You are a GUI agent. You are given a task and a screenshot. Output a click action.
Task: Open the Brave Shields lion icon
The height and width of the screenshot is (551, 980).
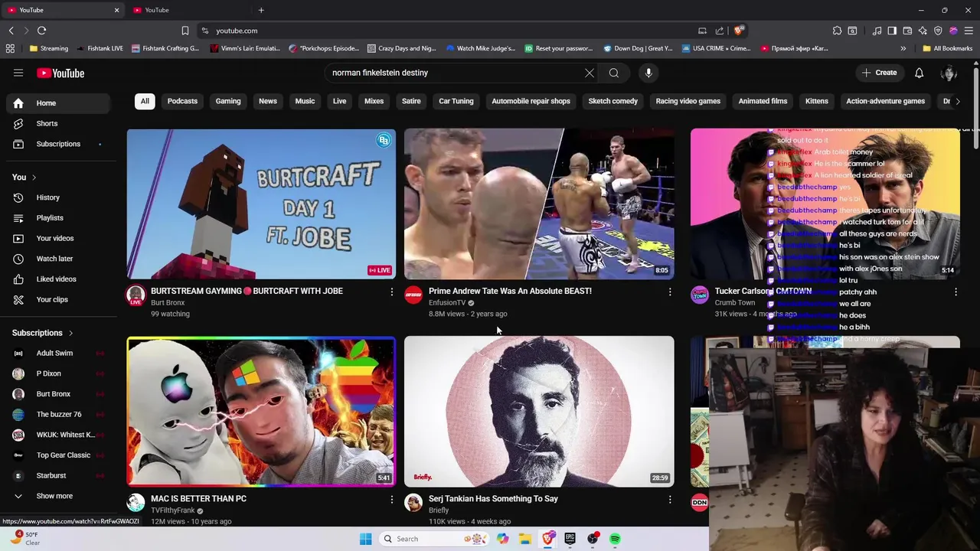coord(738,31)
